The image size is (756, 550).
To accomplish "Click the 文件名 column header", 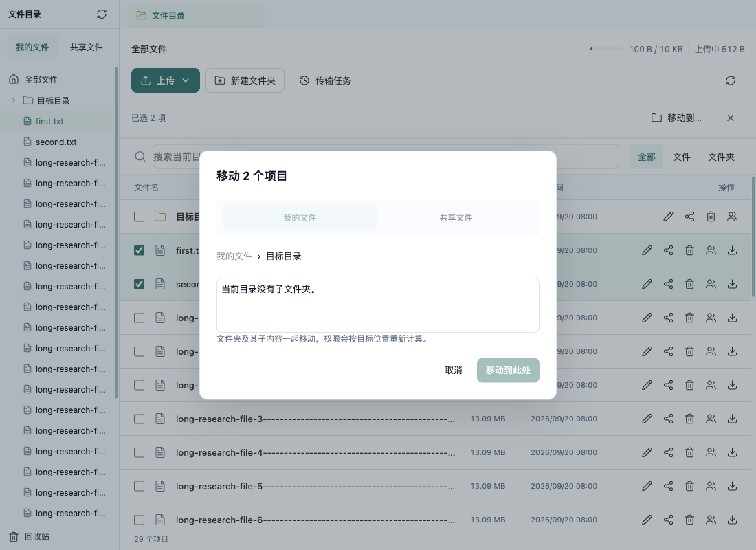I will [146, 187].
